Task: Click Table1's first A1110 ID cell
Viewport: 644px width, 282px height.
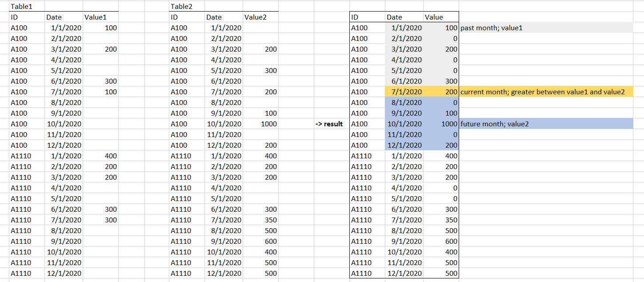Action: click(x=27, y=156)
